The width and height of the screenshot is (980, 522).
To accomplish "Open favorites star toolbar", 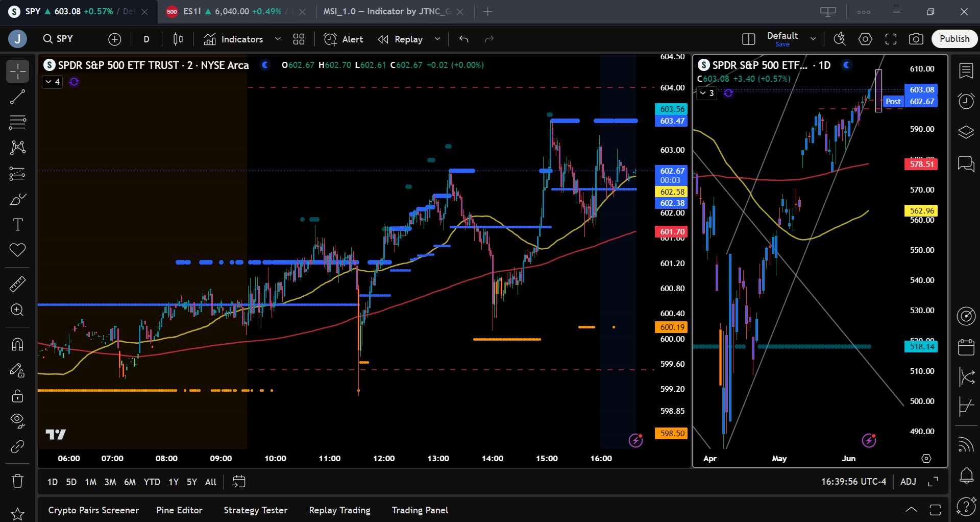I will (x=17, y=514).
